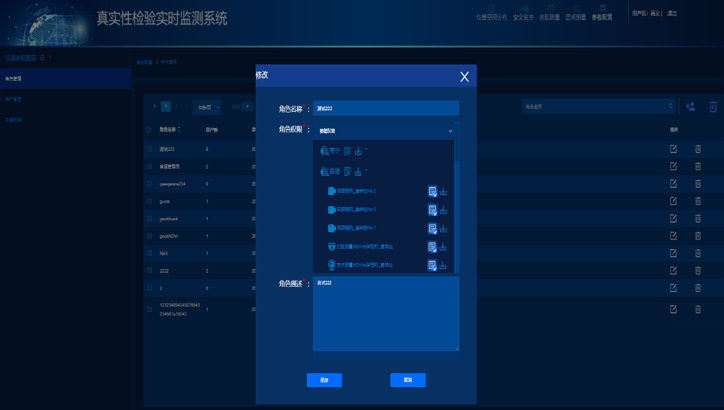The width and height of the screenshot is (724, 410).
Task: Click edit icon for the guest role row
Action: tap(673, 201)
